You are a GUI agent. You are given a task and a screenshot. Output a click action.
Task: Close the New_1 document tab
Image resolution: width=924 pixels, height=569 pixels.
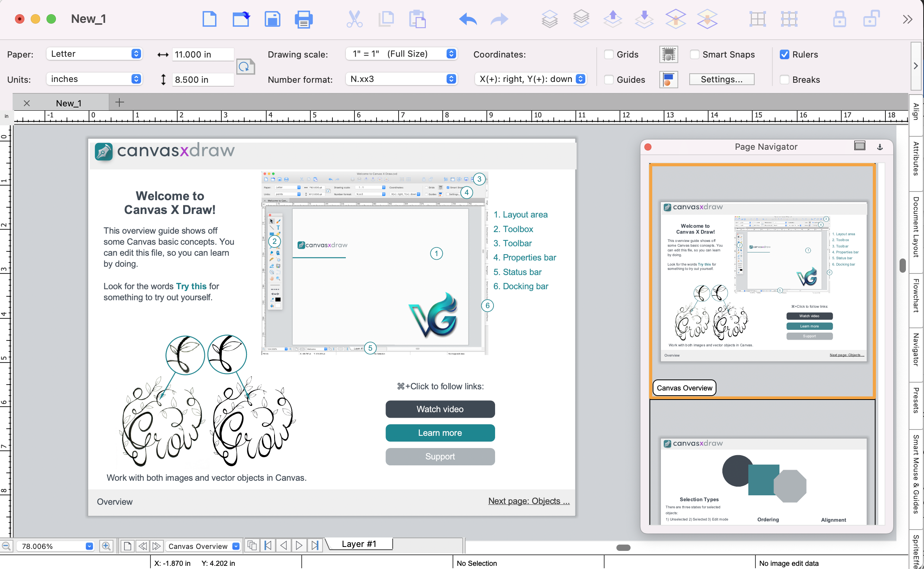27,103
